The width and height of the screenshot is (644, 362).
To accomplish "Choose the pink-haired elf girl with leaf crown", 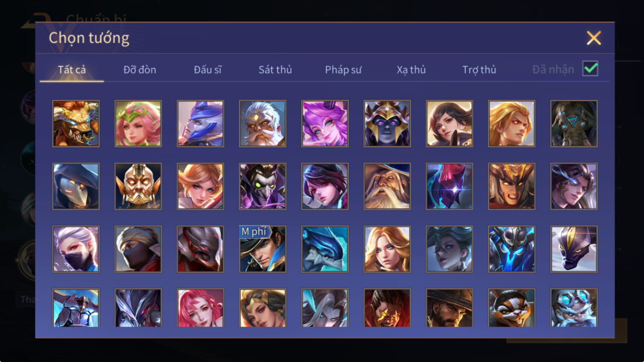I will coord(138,124).
